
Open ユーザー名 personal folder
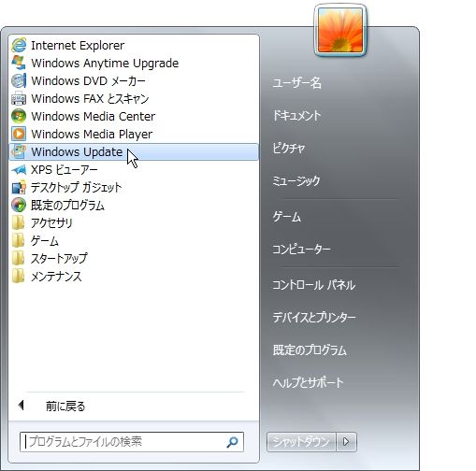coord(296,83)
